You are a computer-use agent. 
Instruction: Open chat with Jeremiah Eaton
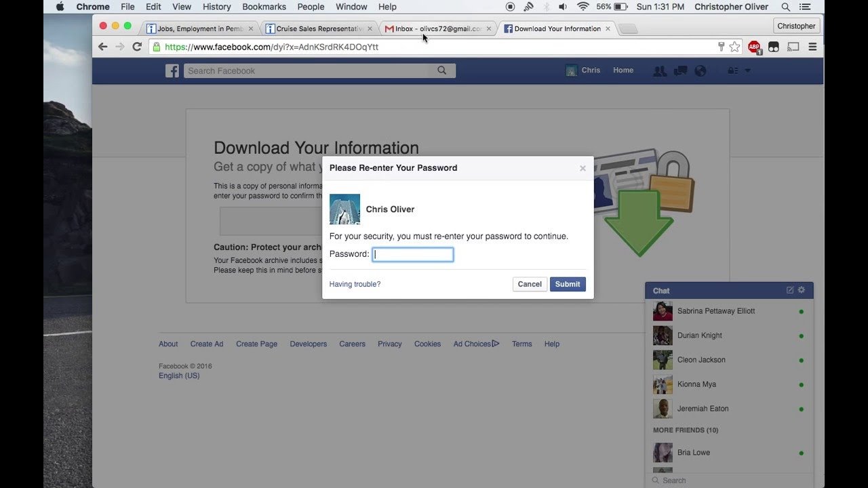729,409
